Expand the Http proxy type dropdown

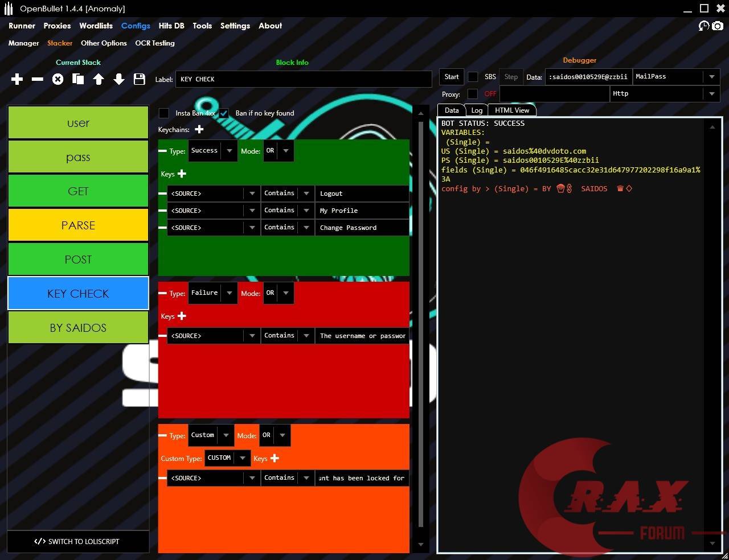711,93
